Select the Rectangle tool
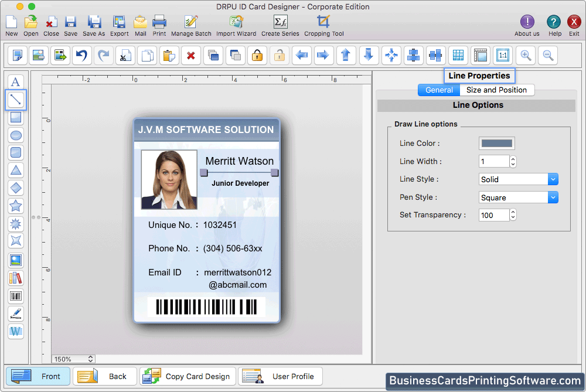The width and height of the screenshot is (586, 392). tap(16, 117)
